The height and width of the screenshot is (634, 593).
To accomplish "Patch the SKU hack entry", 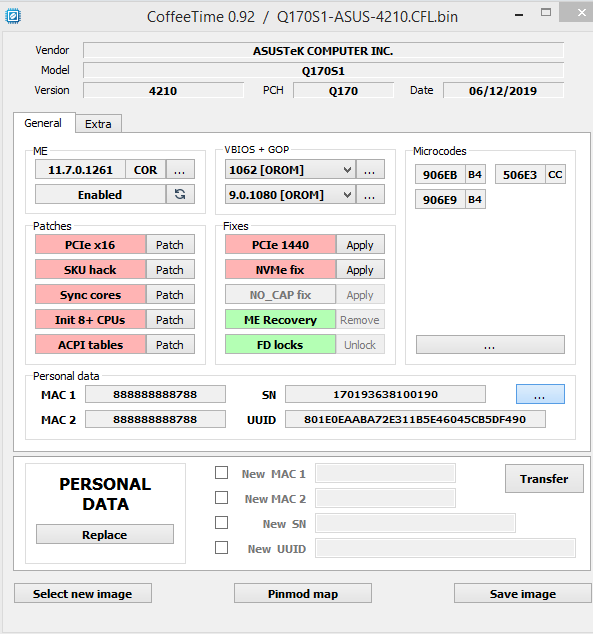I will tap(170, 270).
